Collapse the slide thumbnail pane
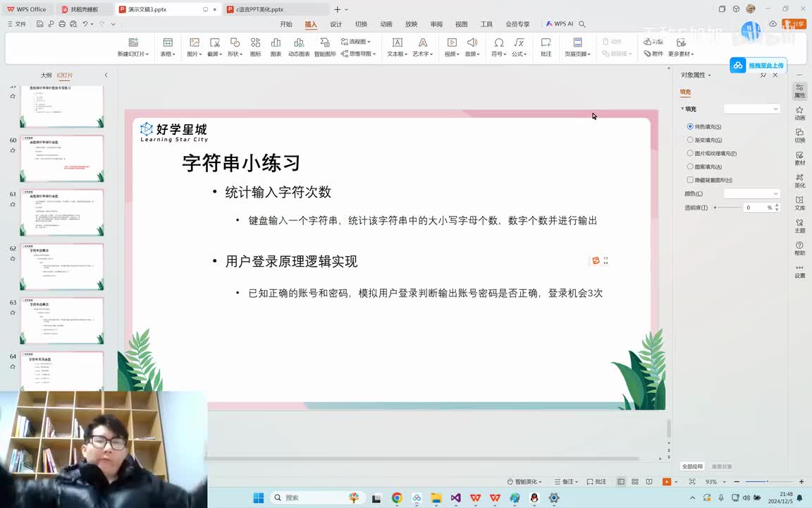 tap(106, 75)
